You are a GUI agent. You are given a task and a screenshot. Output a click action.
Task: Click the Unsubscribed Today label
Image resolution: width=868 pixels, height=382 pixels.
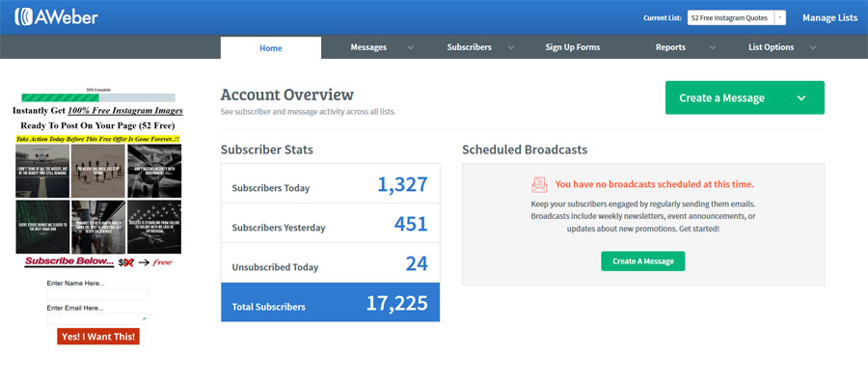pyautogui.click(x=275, y=267)
